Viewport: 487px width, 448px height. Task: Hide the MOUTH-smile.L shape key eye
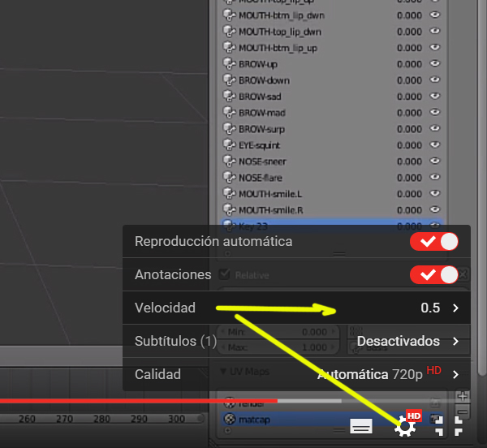click(435, 193)
